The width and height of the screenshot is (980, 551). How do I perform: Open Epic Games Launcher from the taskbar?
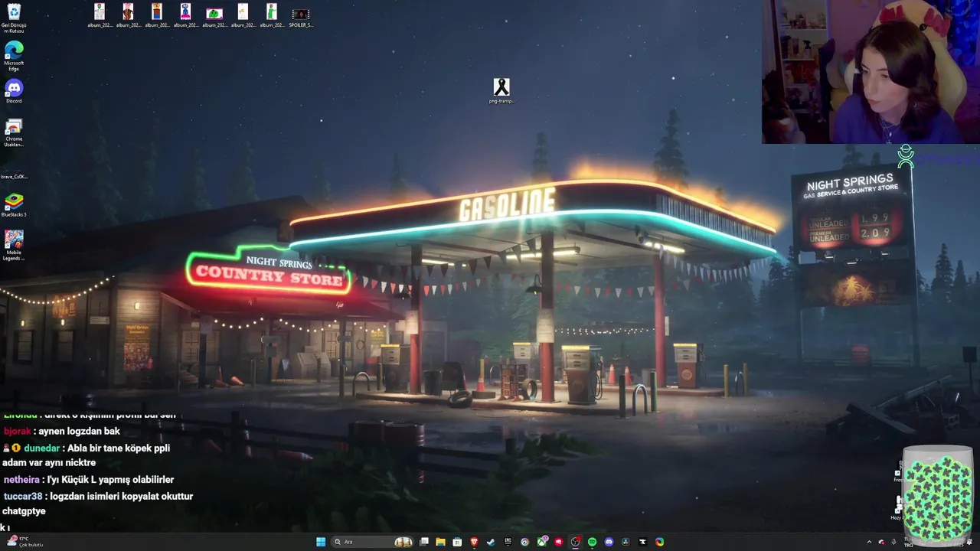pyautogui.click(x=508, y=542)
